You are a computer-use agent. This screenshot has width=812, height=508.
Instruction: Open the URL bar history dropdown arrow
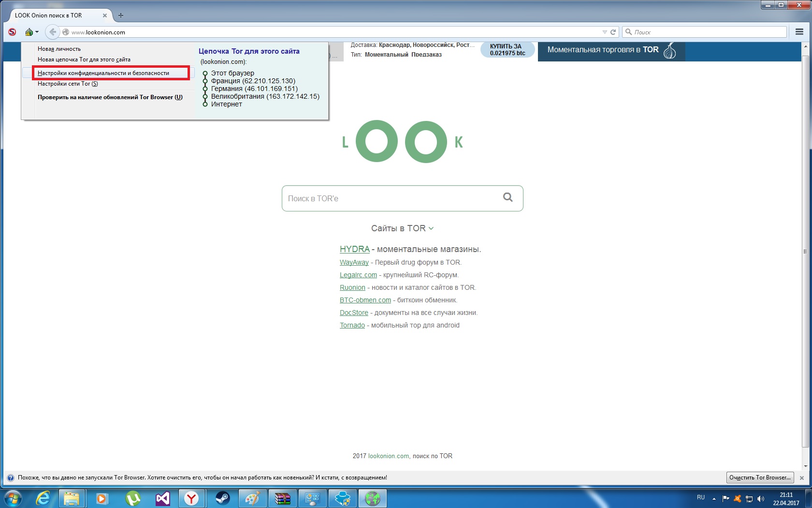604,32
